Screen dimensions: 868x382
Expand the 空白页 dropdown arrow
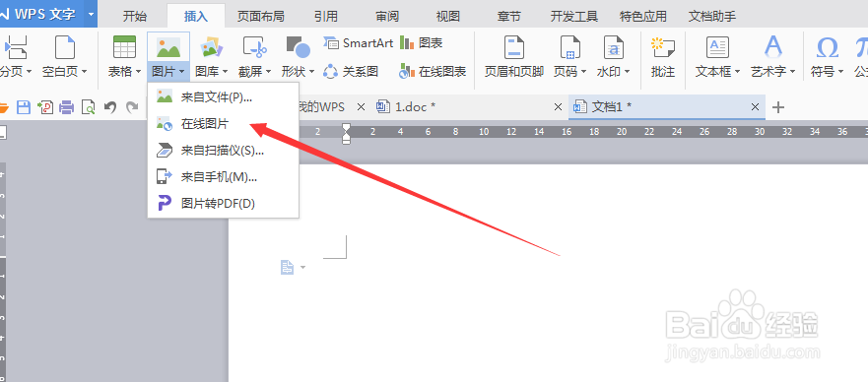[84, 72]
